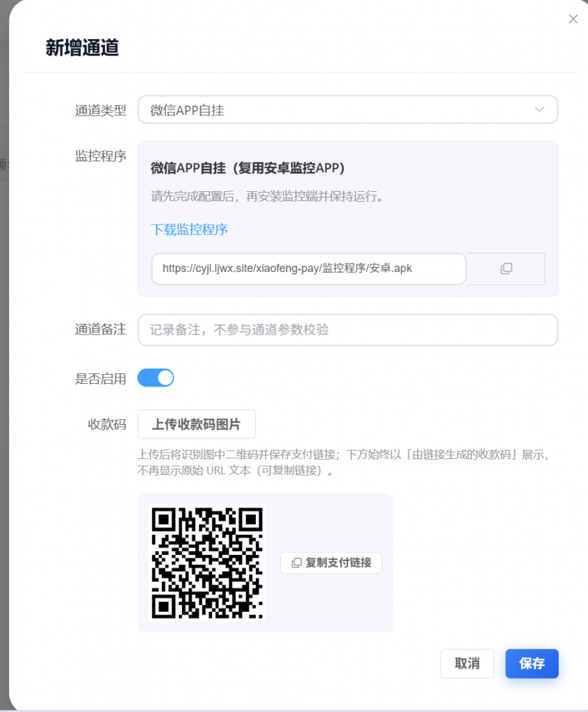Click the 收款码 field label
The height and width of the screenshot is (712, 588).
[x=107, y=424]
